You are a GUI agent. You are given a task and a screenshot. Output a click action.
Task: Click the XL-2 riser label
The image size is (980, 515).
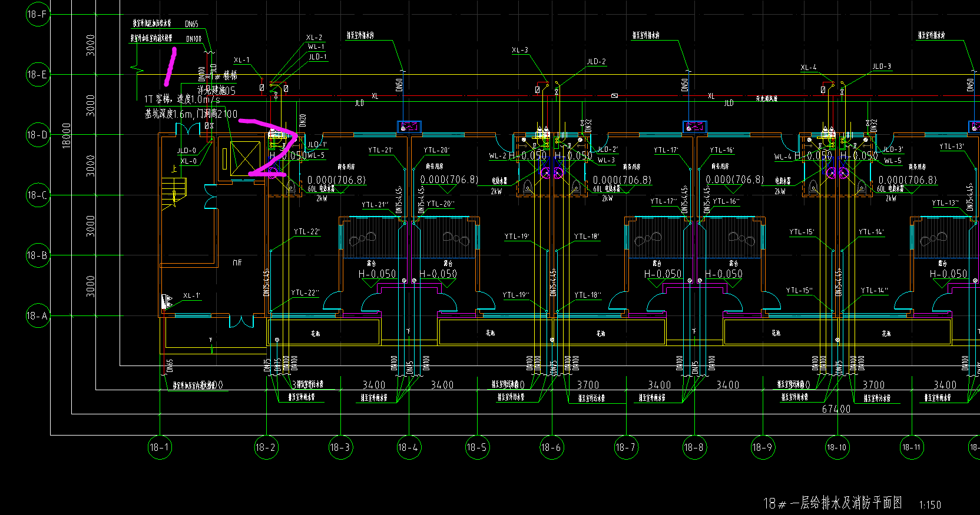click(x=314, y=37)
